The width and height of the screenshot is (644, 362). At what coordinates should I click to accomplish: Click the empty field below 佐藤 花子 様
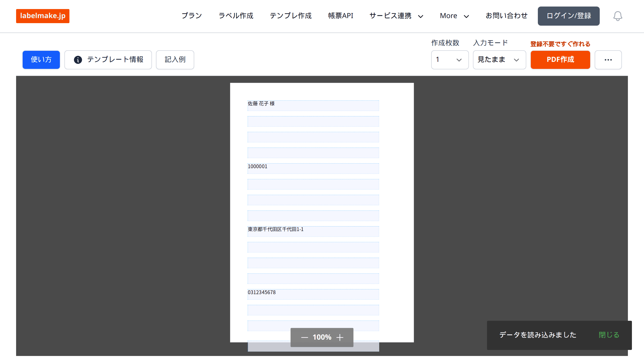pyautogui.click(x=313, y=121)
